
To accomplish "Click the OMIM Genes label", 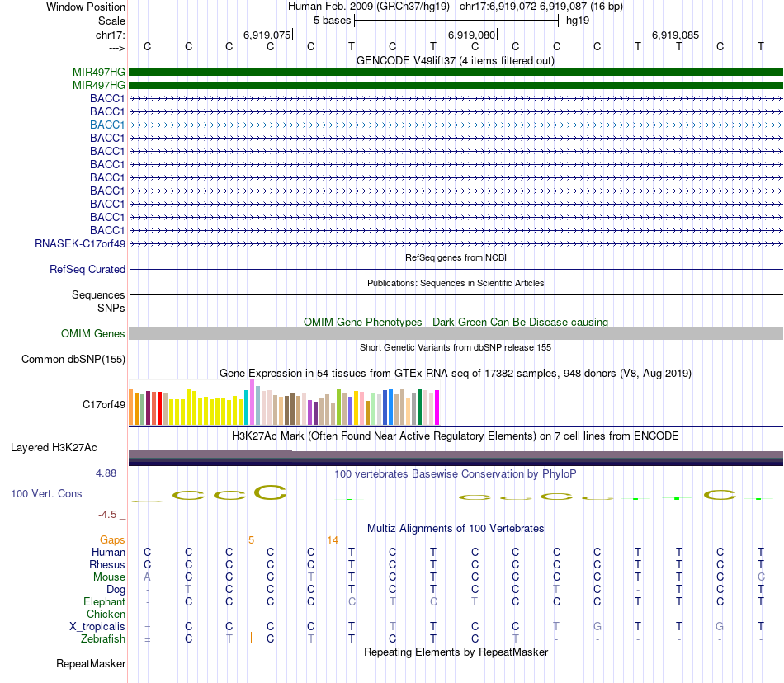I will [x=93, y=334].
